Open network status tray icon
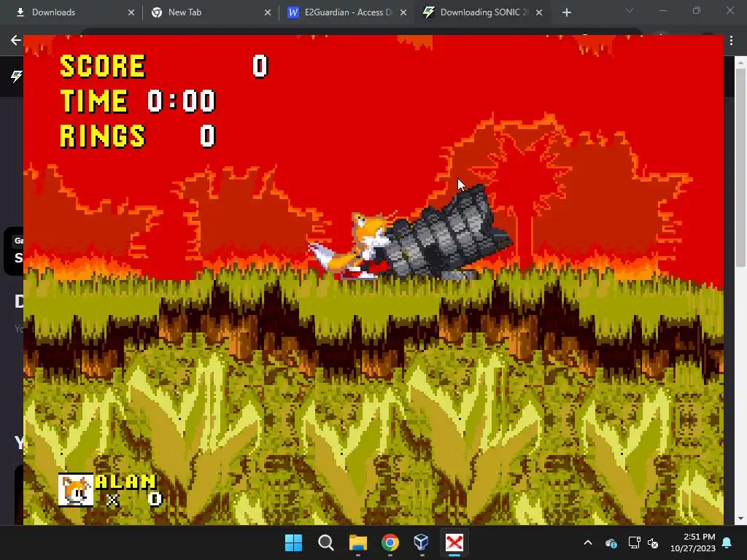747x560 pixels. click(634, 542)
